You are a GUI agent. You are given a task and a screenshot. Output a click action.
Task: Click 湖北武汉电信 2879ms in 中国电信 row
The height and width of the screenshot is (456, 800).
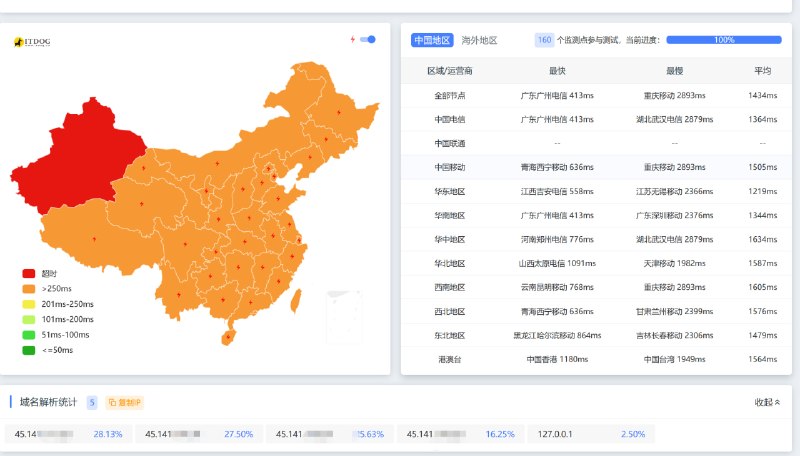[x=674, y=119]
